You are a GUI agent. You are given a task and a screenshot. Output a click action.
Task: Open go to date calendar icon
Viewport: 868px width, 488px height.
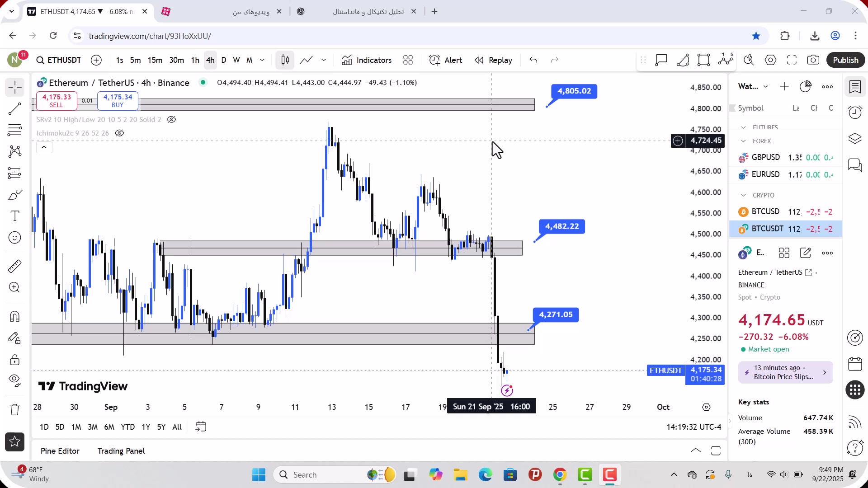201,427
